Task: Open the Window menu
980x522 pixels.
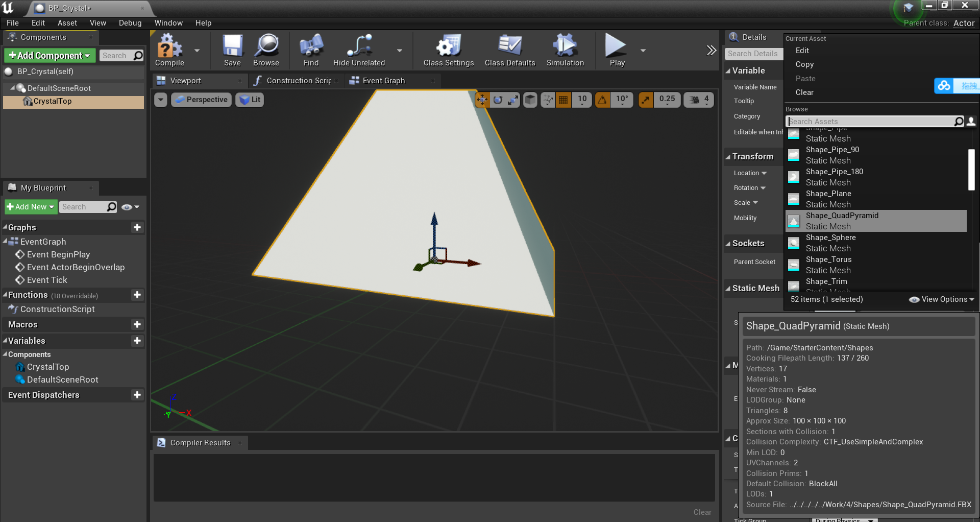Action: click(x=168, y=23)
